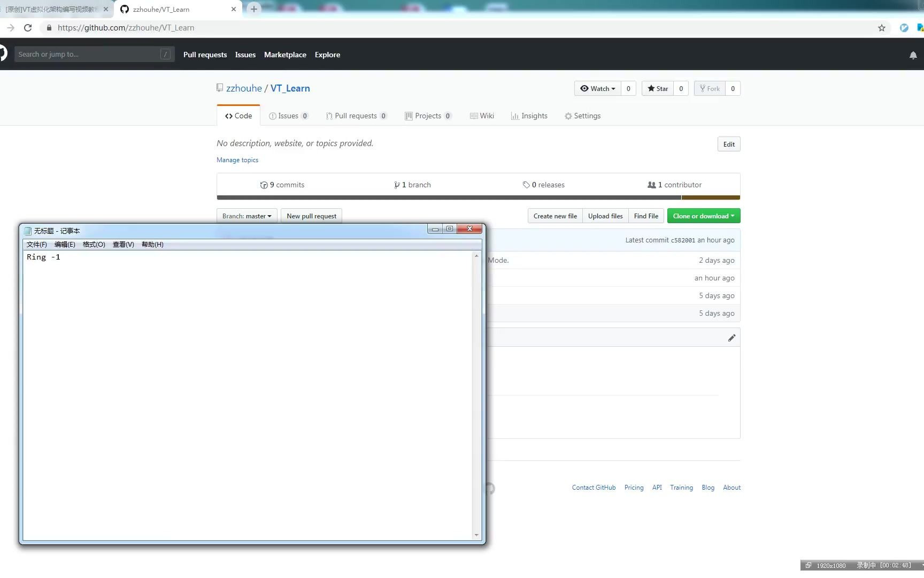Click the blue browser extension icon
This screenshot has width=924, height=578.
pyautogui.click(x=904, y=28)
